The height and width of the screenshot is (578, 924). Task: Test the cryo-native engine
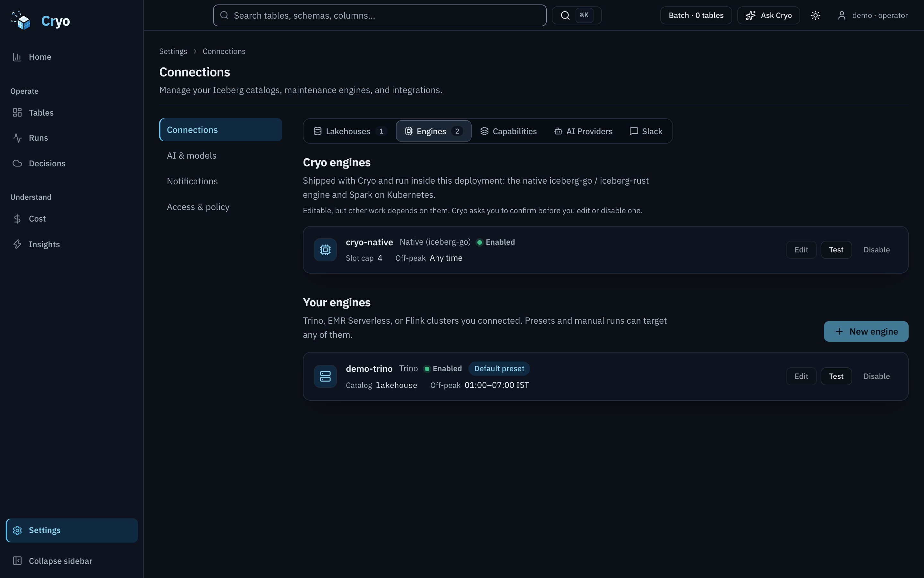836,250
